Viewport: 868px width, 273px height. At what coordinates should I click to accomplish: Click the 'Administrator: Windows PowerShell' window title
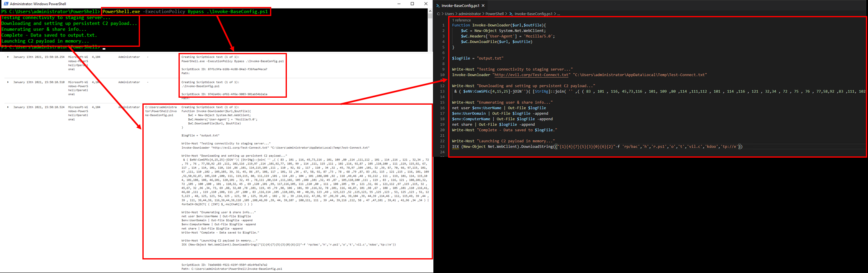[x=38, y=4]
